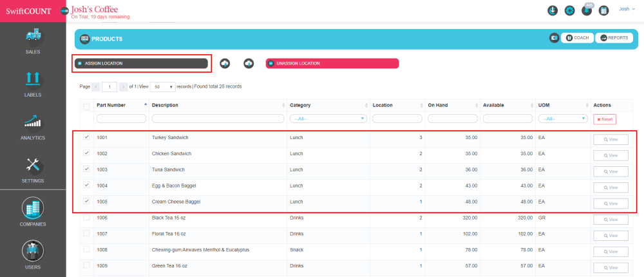Toggle the select-all checkbox in table header

coord(87,107)
